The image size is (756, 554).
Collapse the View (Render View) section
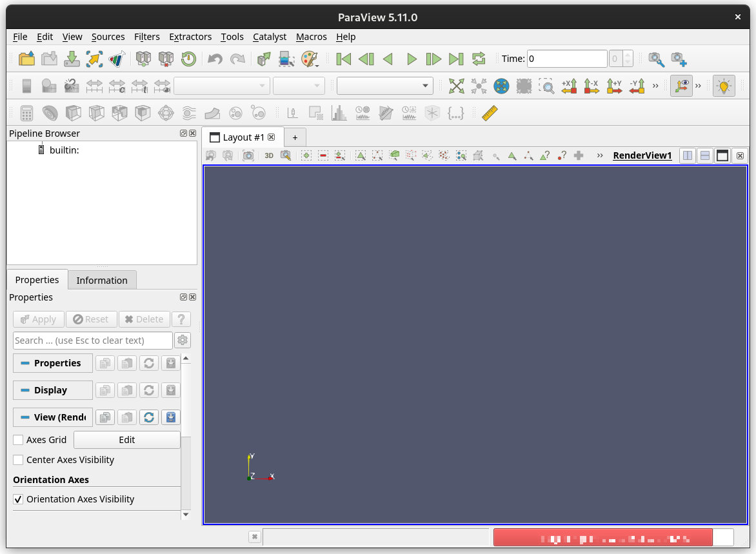(52, 417)
